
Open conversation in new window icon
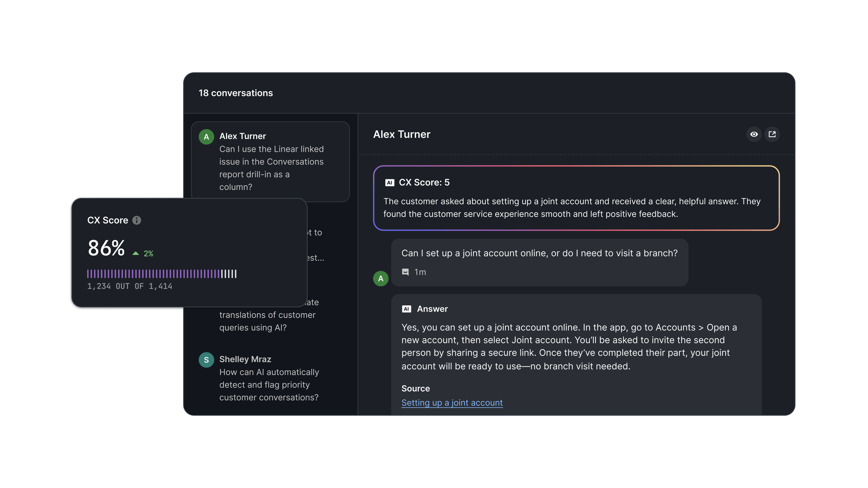[x=772, y=134]
